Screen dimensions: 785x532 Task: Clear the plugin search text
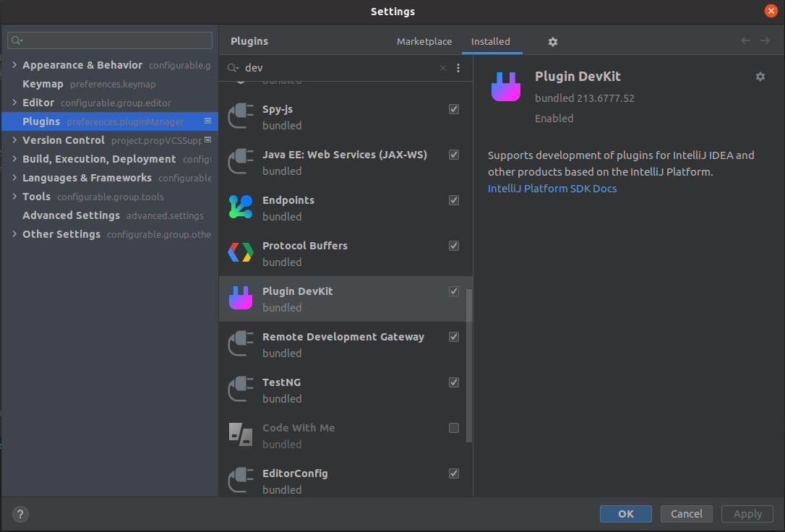[x=443, y=68]
